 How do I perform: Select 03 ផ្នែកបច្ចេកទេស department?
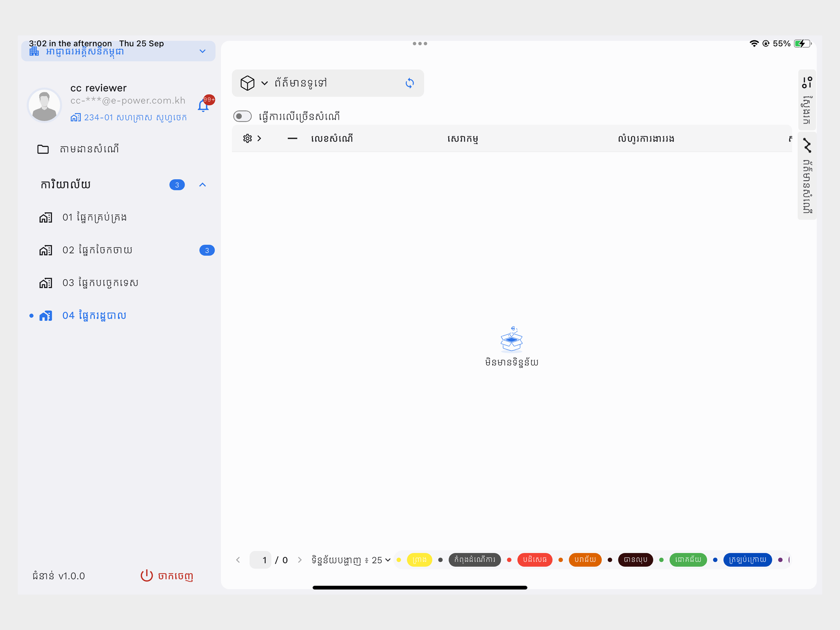click(x=100, y=283)
